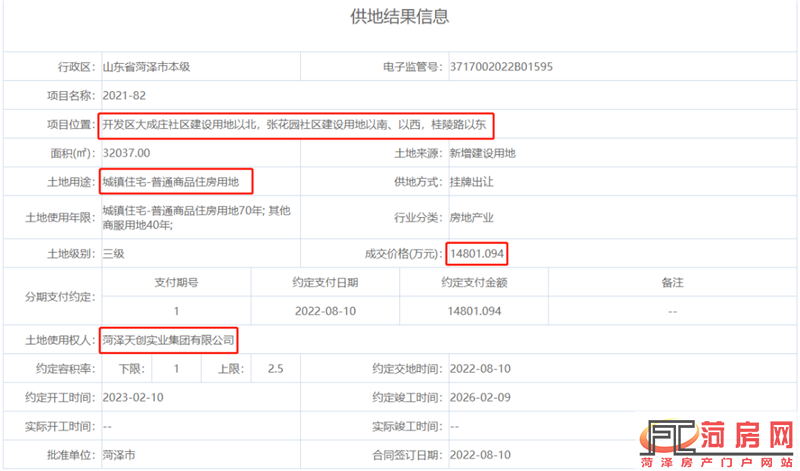
Task: Select the area value 32037.00
Action: tap(126, 153)
